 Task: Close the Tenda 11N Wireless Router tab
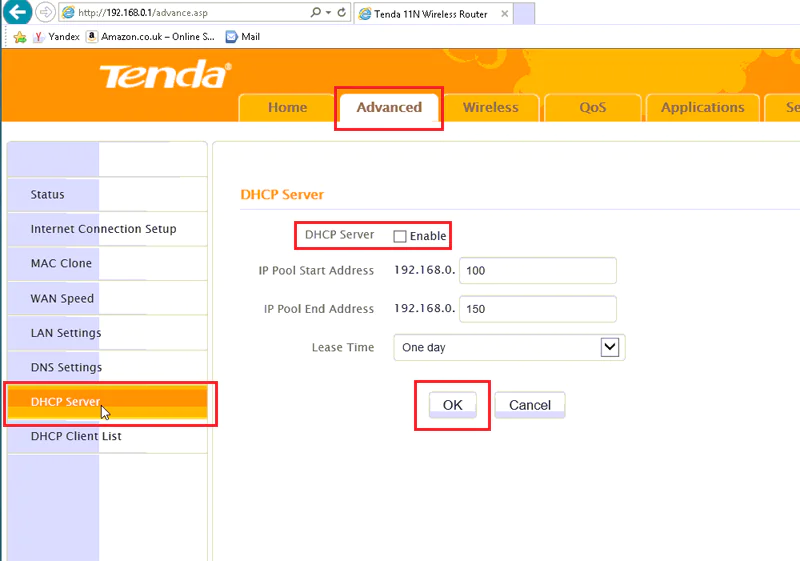click(x=504, y=14)
